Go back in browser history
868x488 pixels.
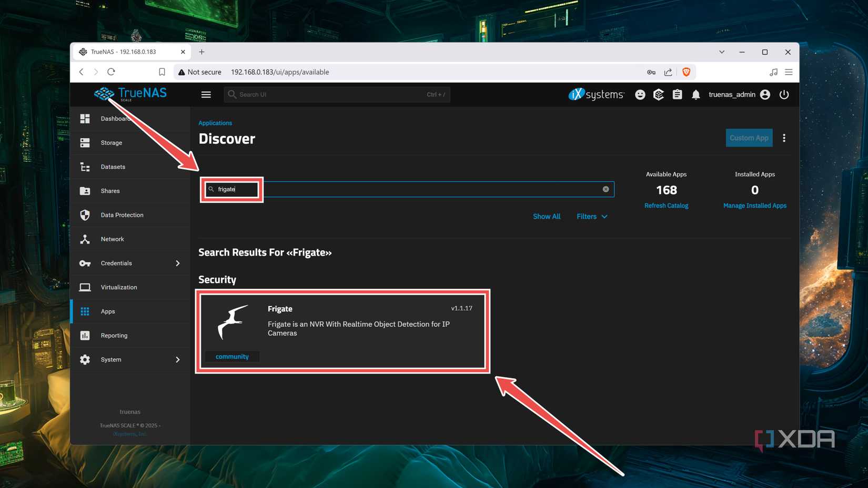[x=82, y=72]
